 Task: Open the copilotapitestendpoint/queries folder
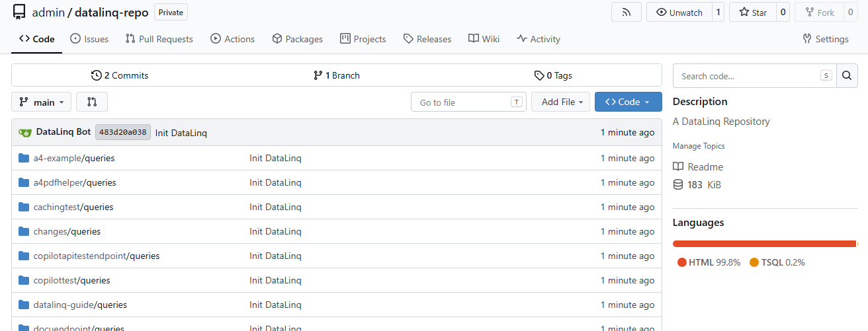(x=97, y=256)
